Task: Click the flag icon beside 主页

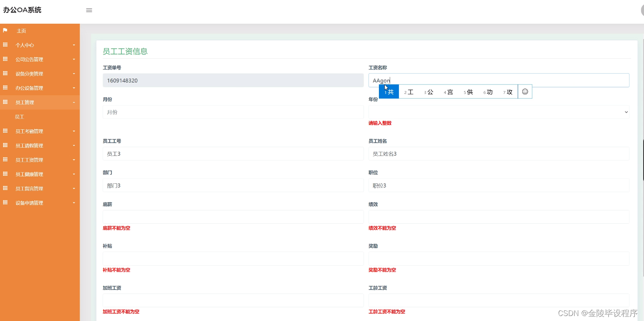Action: click(x=5, y=30)
